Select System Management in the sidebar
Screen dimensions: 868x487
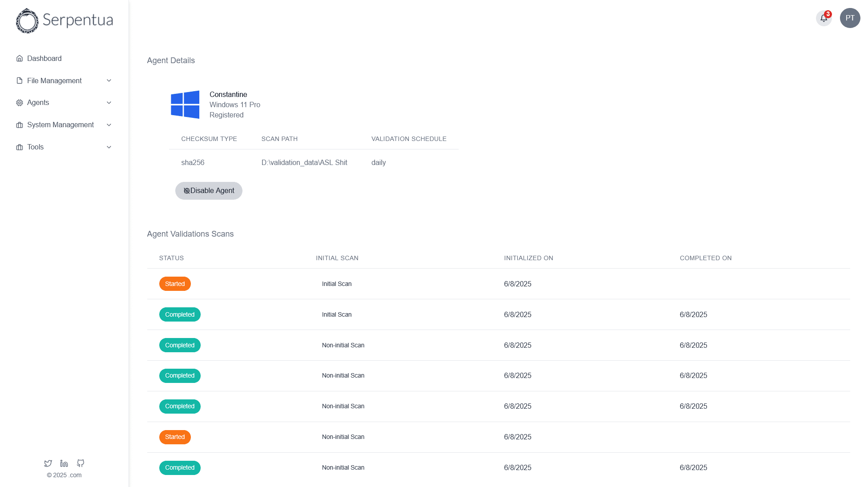coord(60,125)
